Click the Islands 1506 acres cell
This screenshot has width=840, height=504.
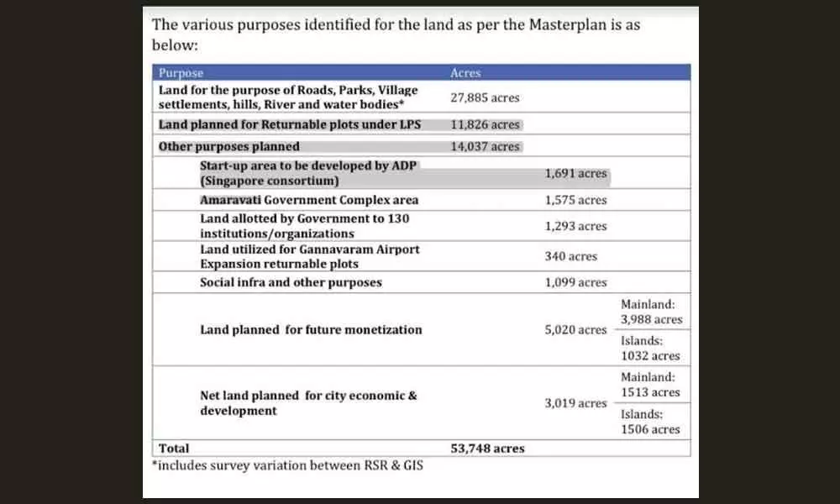tap(651, 422)
